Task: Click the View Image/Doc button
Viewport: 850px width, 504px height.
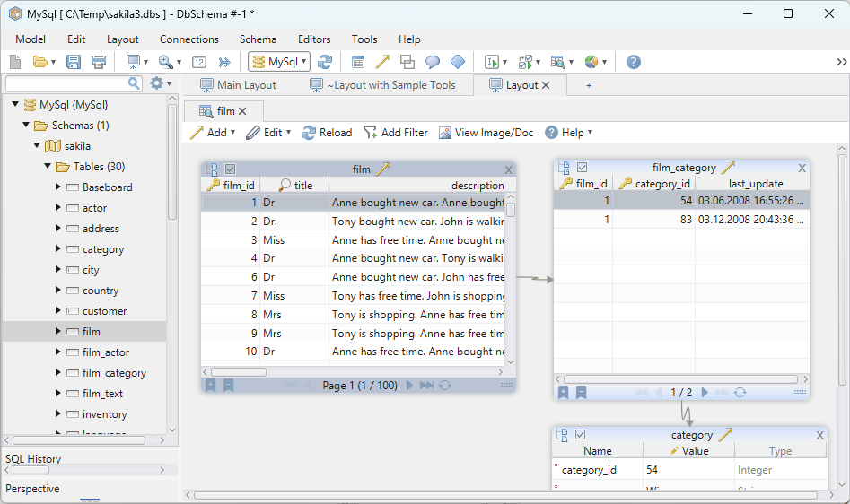Action: click(x=486, y=133)
